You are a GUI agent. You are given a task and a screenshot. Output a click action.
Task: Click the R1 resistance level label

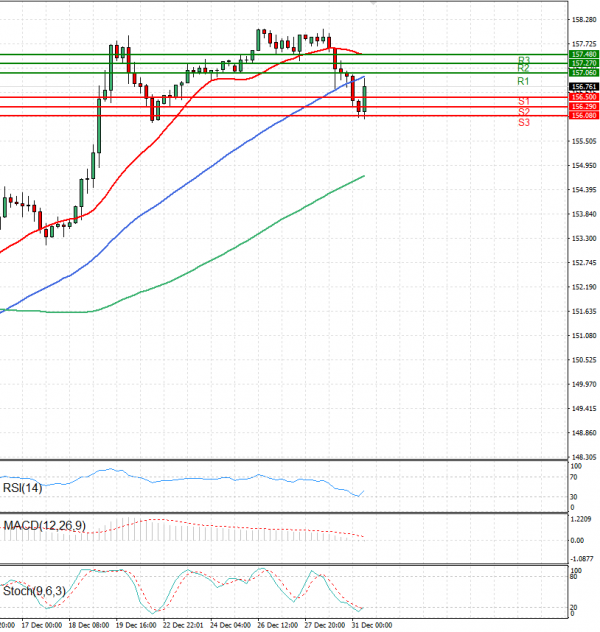click(523, 80)
